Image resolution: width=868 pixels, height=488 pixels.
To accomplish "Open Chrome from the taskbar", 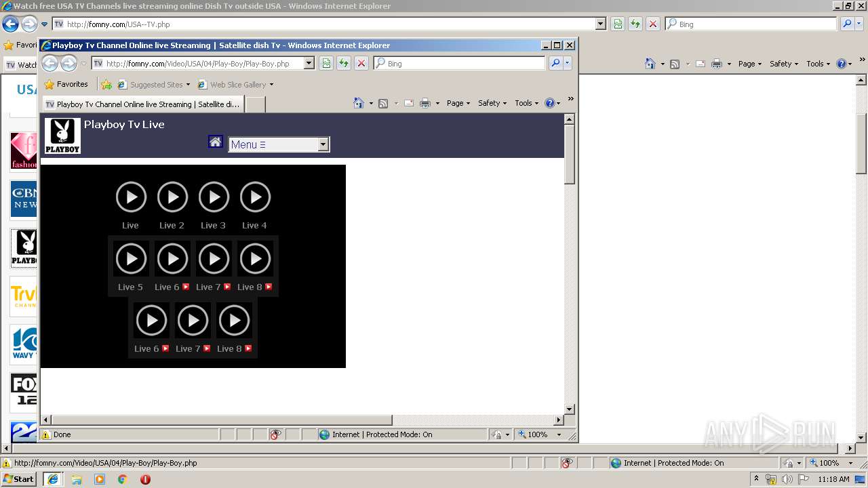I will [122, 479].
